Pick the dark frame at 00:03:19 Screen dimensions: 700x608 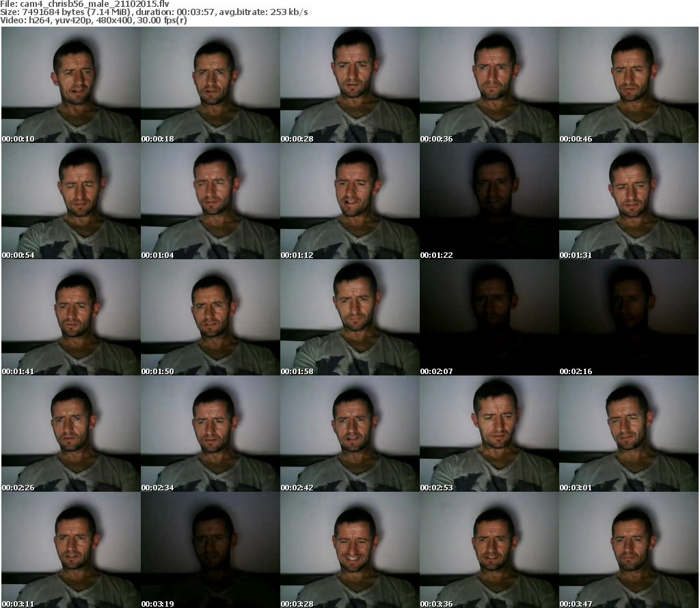[211, 549]
